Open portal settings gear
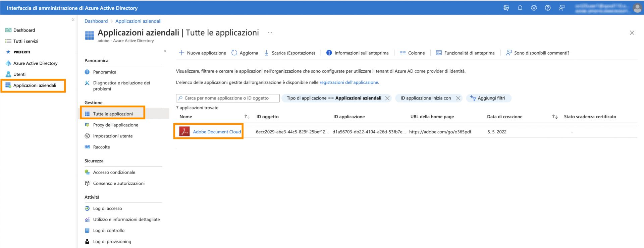Viewport: 644px width, 248px height. 534,8
